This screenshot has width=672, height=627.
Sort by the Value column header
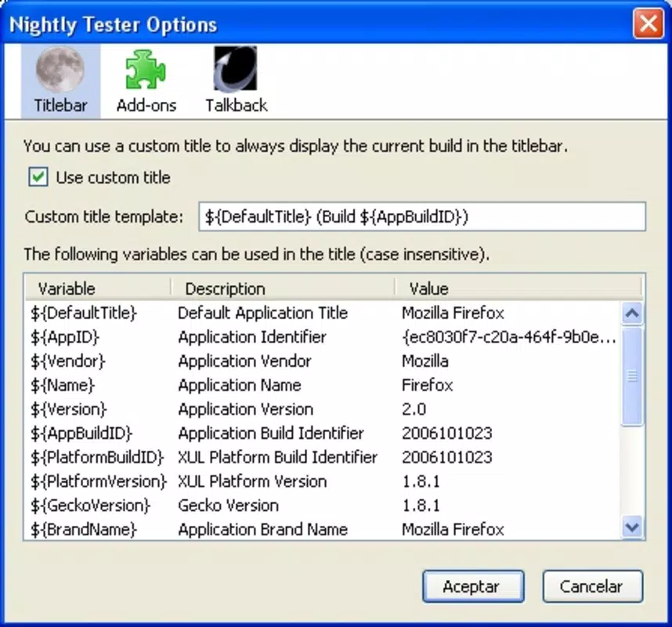point(518,288)
